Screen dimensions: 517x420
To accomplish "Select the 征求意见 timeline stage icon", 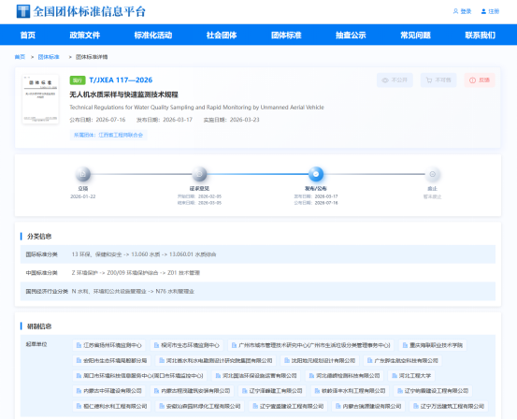I will (x=199, y=174).
